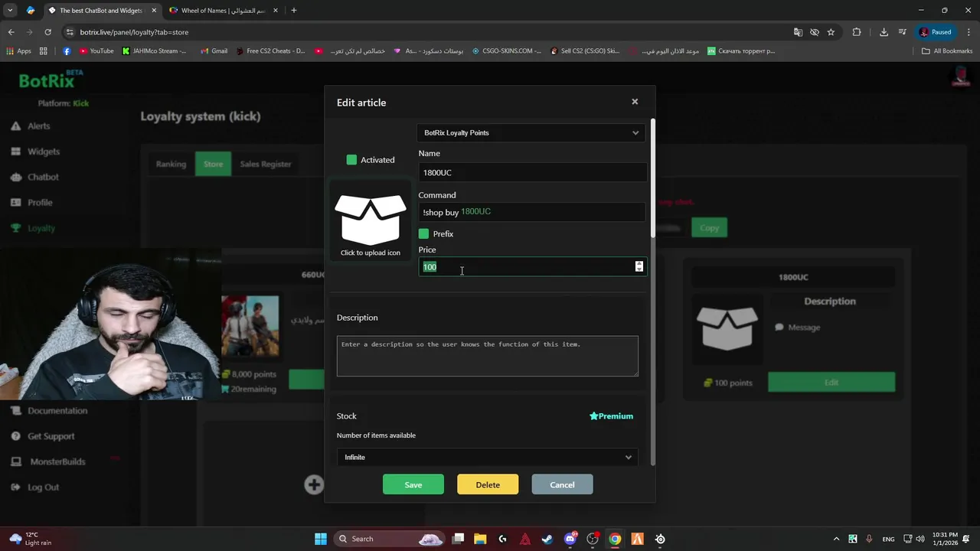
Task: Click Log Out in the sidebar
Action: [x=43, y=487]
